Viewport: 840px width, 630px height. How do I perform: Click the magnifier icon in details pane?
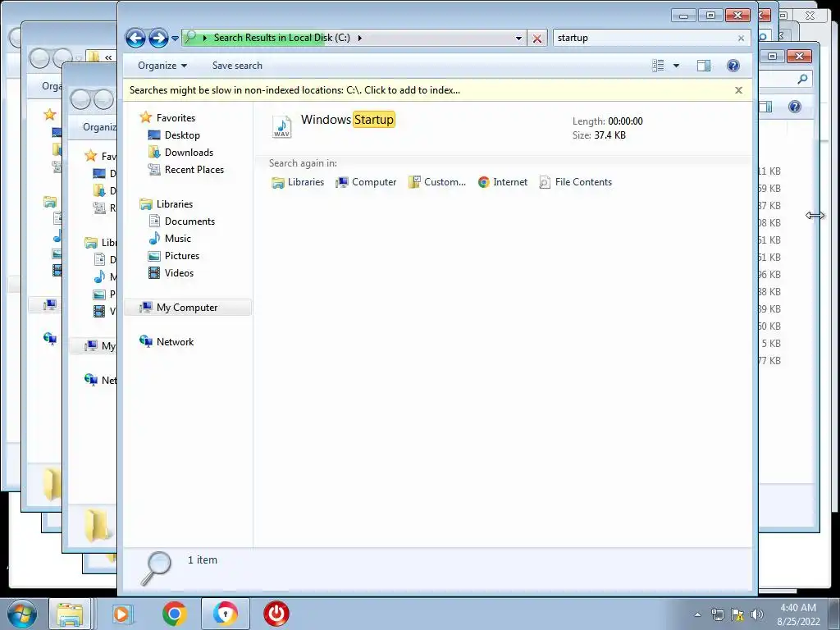coord(155,568)
